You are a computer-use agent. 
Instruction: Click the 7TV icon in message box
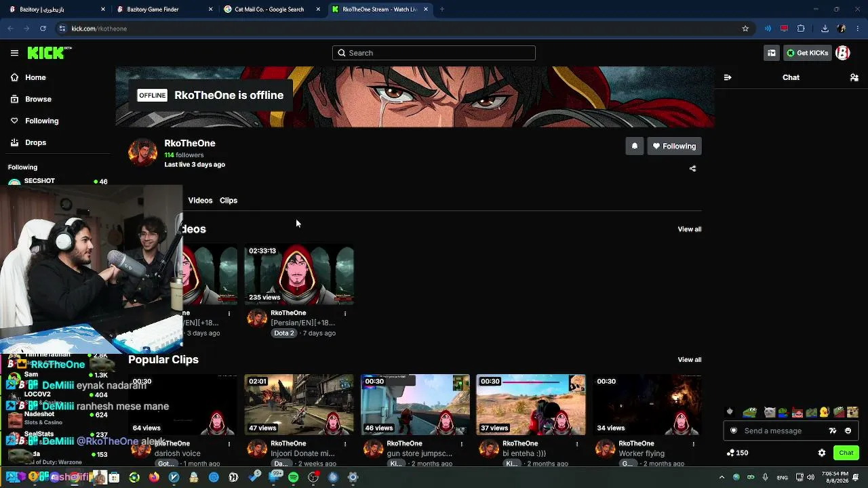point(833,431)
